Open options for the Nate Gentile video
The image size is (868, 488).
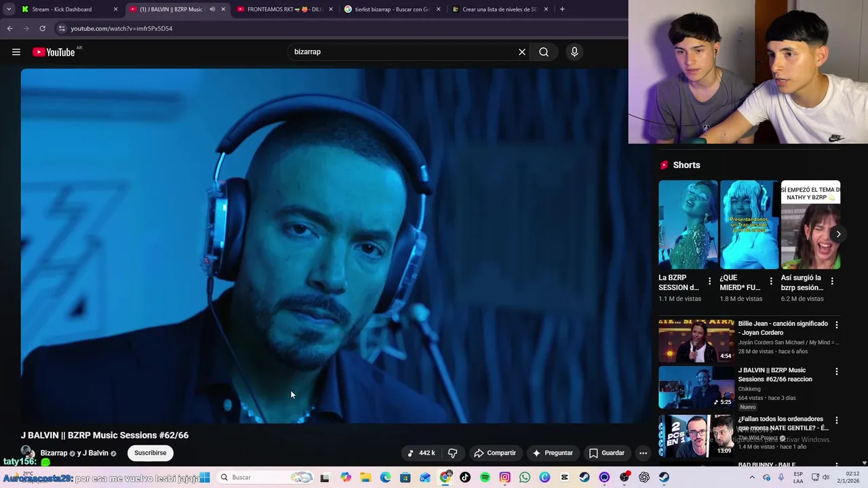pyautogui.click(x=837, y=420)
